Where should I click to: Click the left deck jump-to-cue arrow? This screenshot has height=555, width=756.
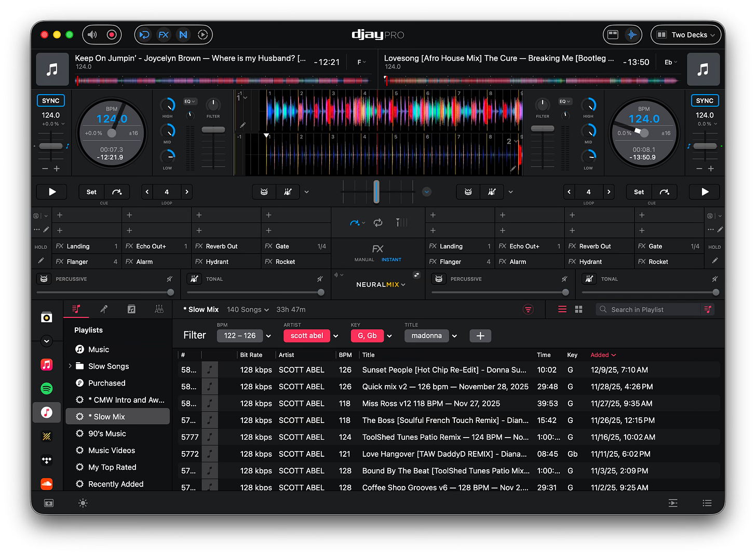[117, 192]
